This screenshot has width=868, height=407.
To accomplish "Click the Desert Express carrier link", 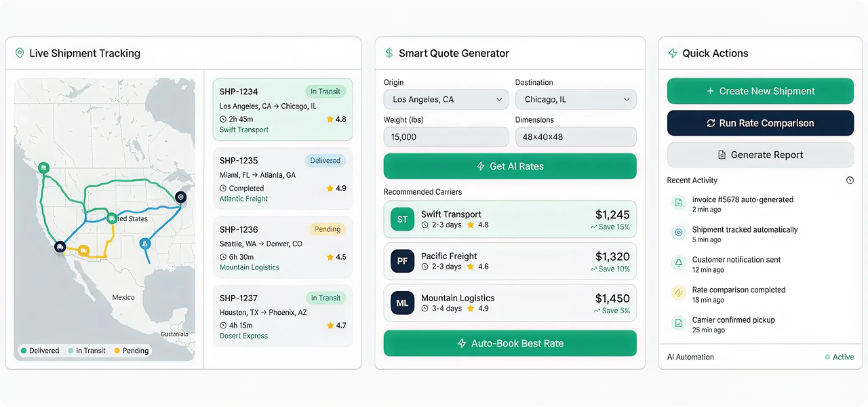I will [243, 336].
